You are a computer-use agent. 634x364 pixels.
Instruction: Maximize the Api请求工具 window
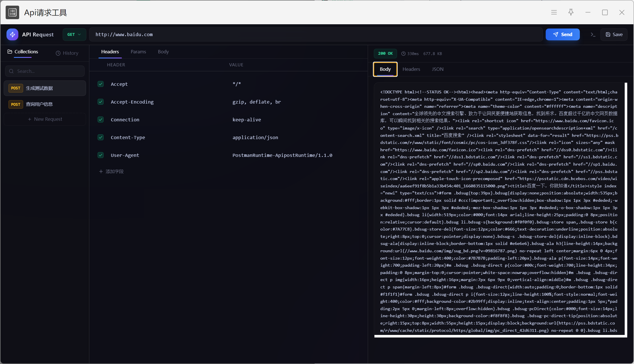point(605,12)
